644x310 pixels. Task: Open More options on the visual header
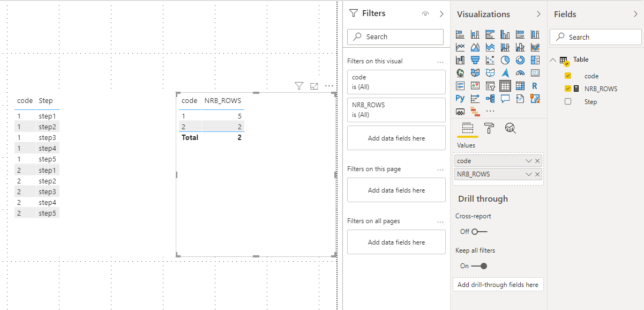(x=329, y=86)
